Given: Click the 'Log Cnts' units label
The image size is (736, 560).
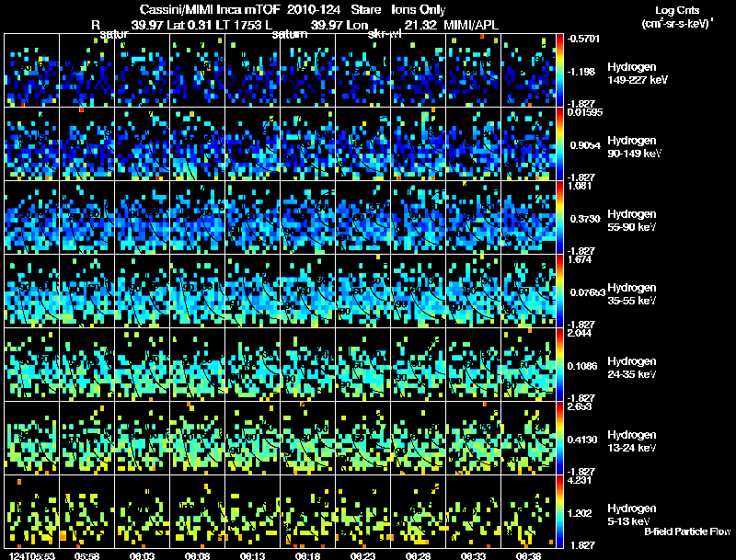Looking at the screenshot, I should tap(677, 10).
